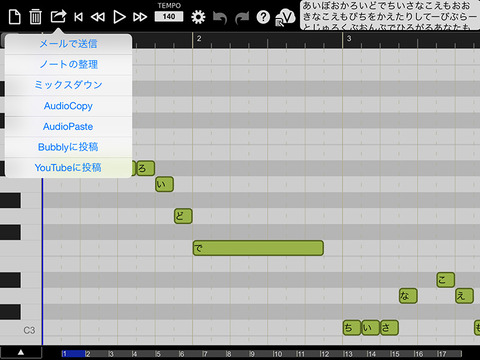Select the え note block
This screenshot has height=360, width=480.
(x=464, y=296)
